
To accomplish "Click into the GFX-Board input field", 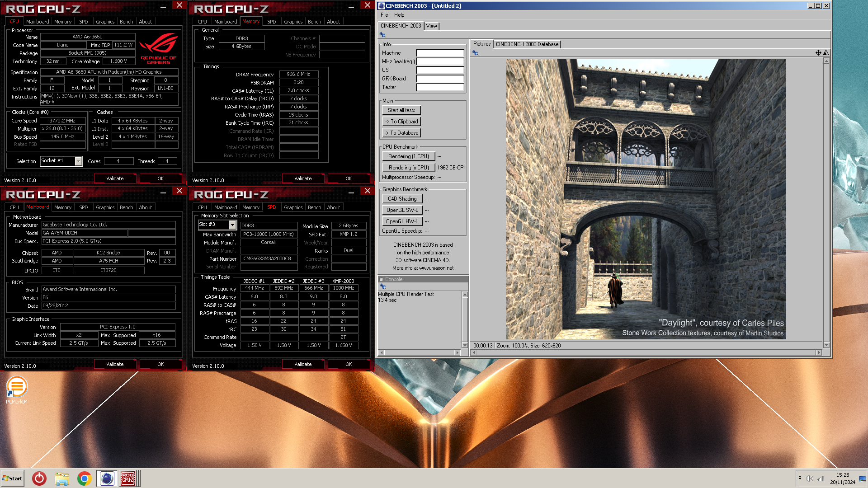I will click(440, 79).
